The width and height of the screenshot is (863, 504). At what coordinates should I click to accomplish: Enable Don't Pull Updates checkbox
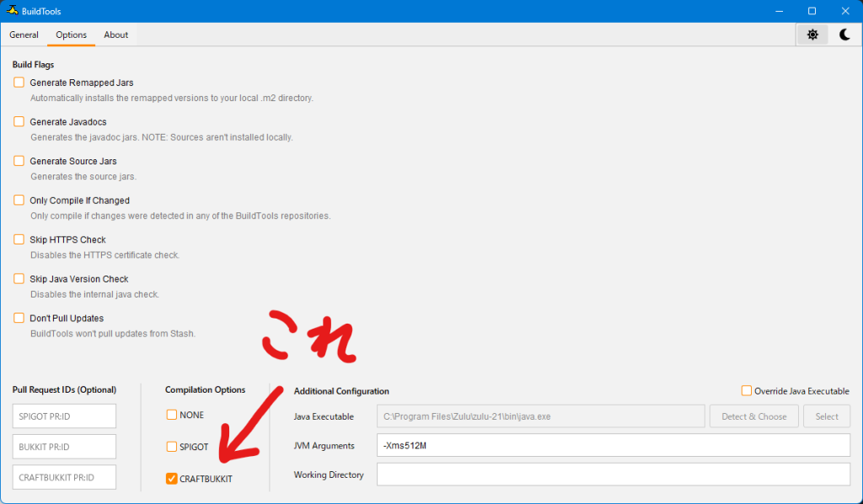pyautogui.click(x=19, y=318)
